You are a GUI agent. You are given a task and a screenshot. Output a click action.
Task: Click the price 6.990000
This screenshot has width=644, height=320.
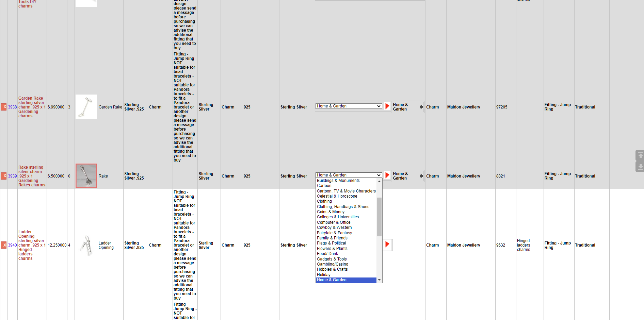(56, 107)
